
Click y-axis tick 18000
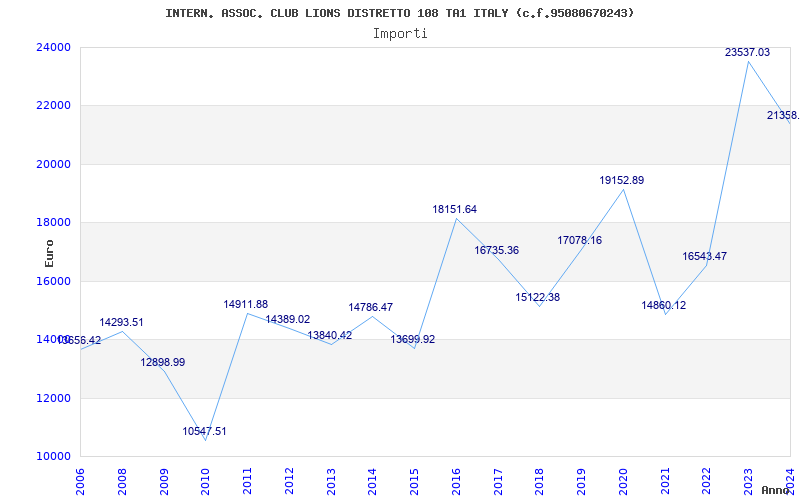53,222
